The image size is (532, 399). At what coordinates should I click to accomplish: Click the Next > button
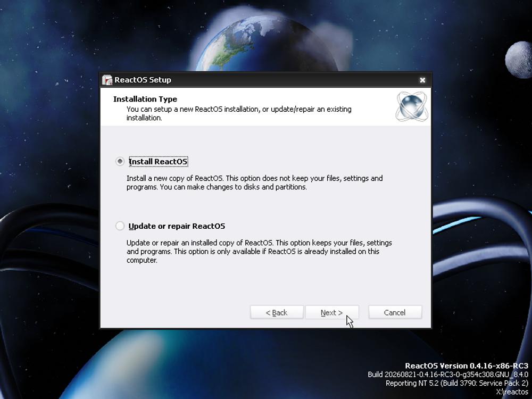click(x=332, y=312)
